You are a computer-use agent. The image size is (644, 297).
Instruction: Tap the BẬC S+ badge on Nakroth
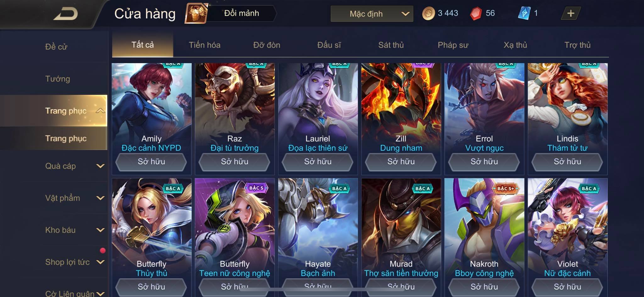pyautogui.click(x=505, y=188)
